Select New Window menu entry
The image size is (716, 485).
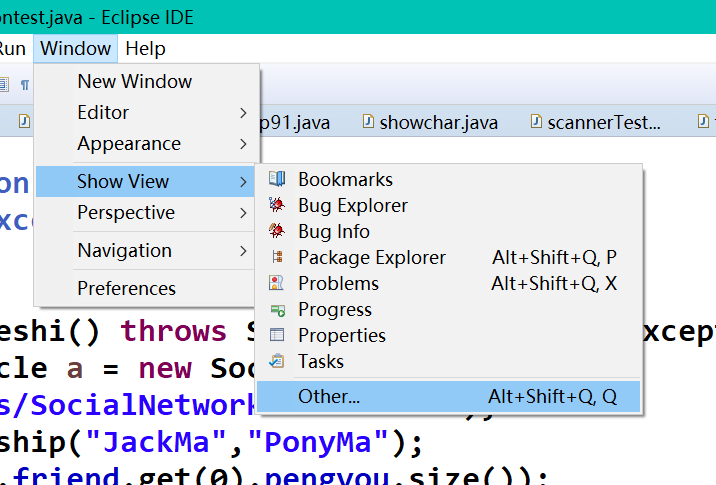[x=145, y=82]
